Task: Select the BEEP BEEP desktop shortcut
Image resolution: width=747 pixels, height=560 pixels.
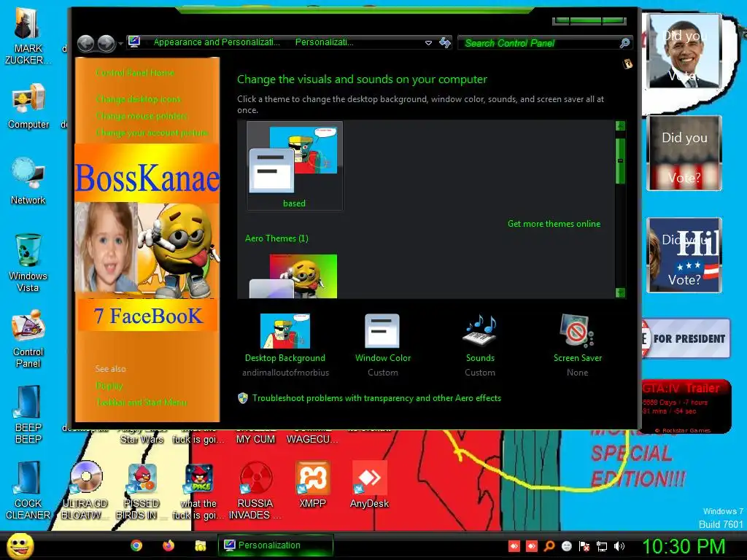Action: click(x=28, y=414)
